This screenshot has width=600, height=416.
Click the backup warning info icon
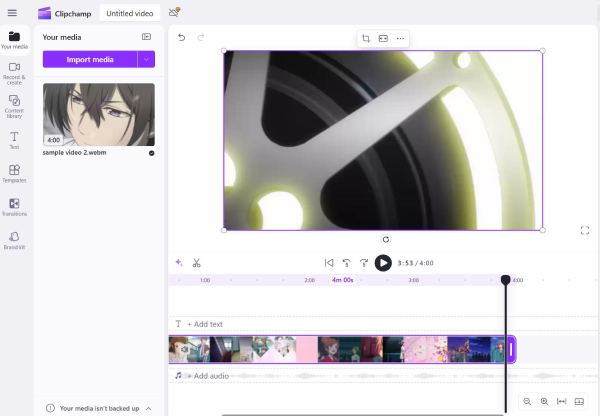click(50, 408)
